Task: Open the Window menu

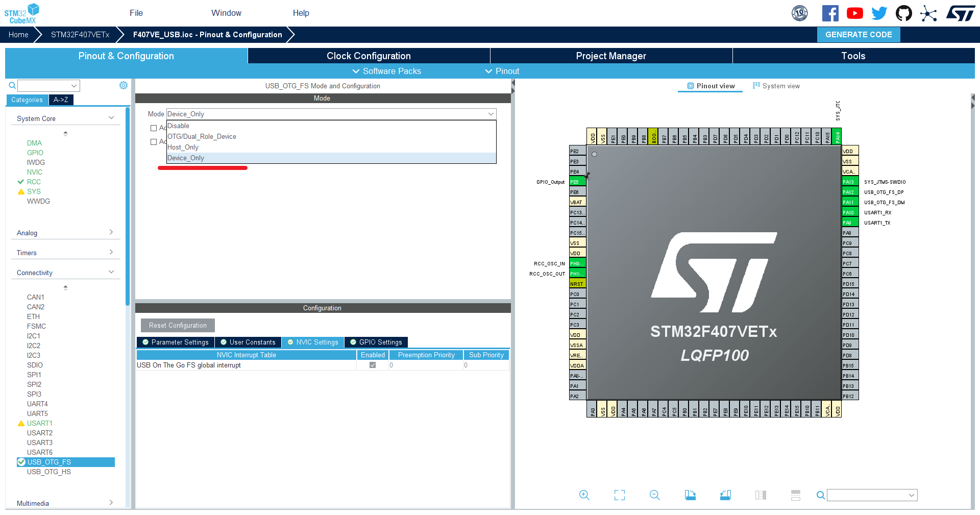Action: (226, 13)
